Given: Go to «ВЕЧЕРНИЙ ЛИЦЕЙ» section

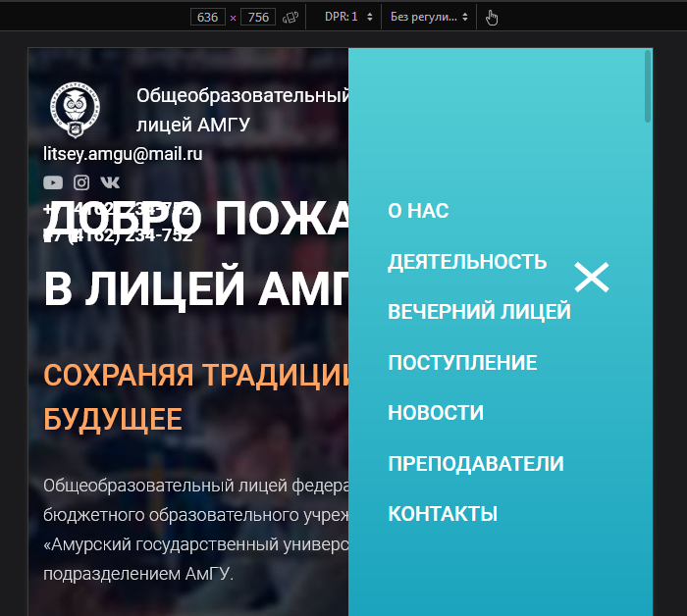Looking at the screenshot, I should 479,312.
